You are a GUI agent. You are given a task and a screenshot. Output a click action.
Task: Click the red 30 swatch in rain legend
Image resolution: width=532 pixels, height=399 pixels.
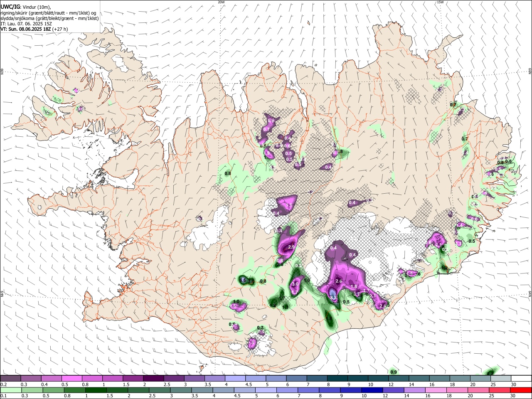[520, 390]
